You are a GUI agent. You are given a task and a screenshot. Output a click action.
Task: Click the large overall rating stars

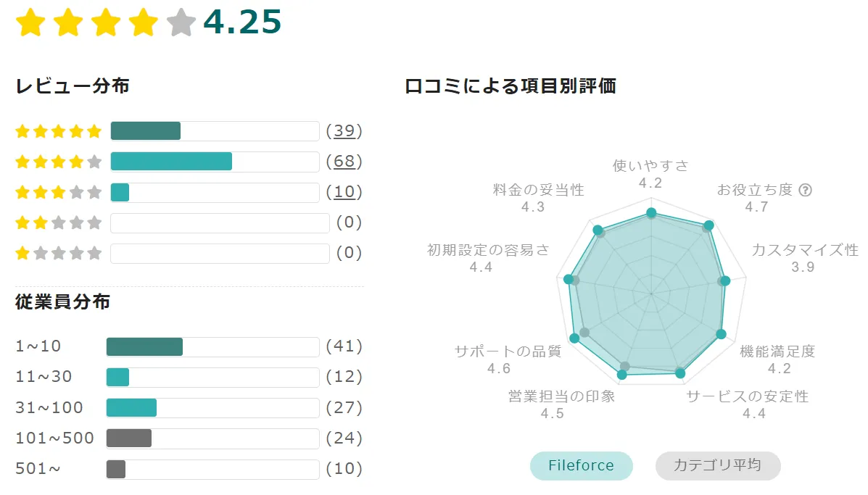106,23
